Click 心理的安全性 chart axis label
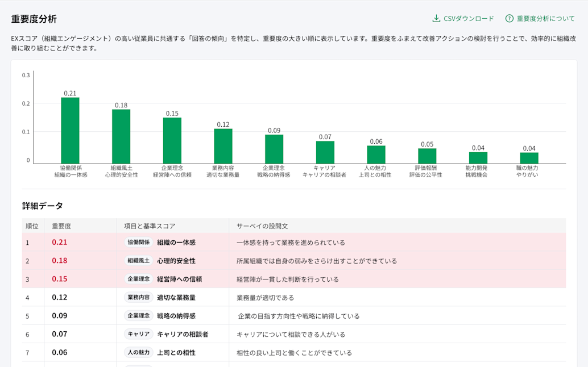This screenshot has width=588, height=367. coord(122,175)
